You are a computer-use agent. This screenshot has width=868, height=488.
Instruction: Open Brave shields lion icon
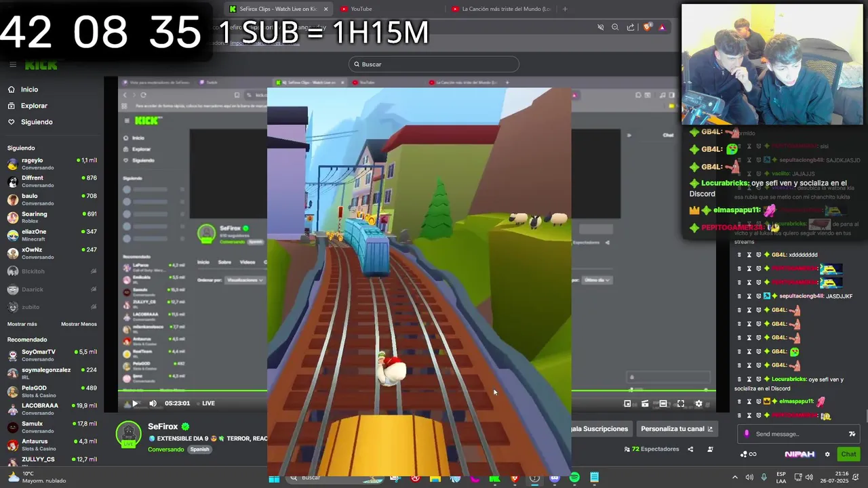[647, 27]
